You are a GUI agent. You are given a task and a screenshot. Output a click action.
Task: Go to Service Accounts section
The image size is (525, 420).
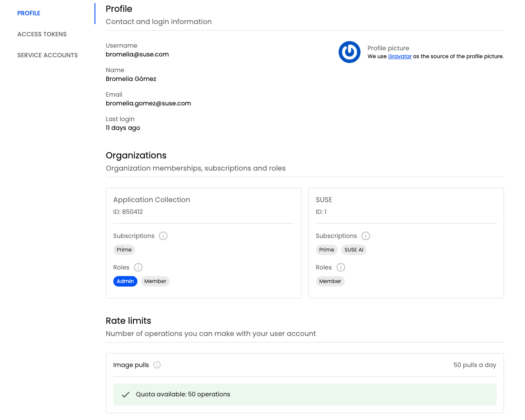coord(48,55)
